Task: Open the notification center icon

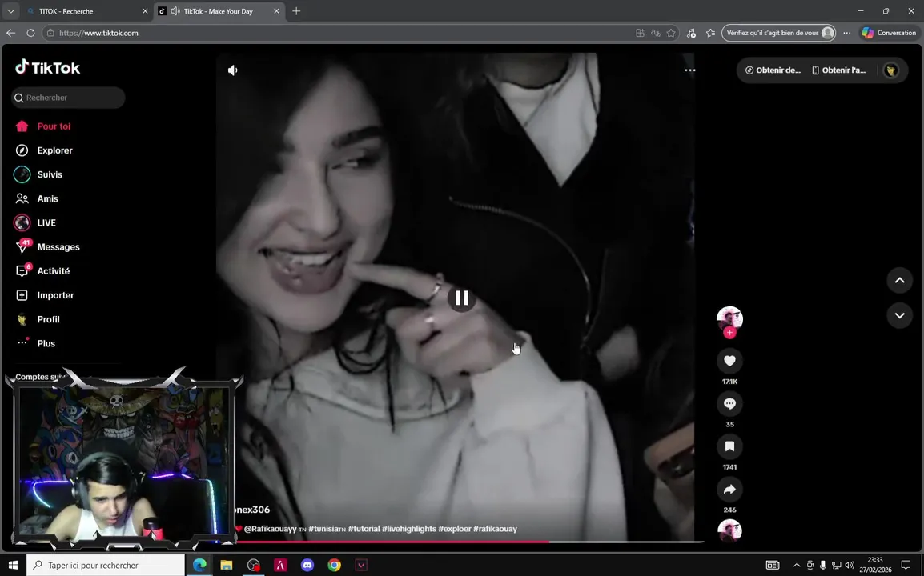Action: 906,566
